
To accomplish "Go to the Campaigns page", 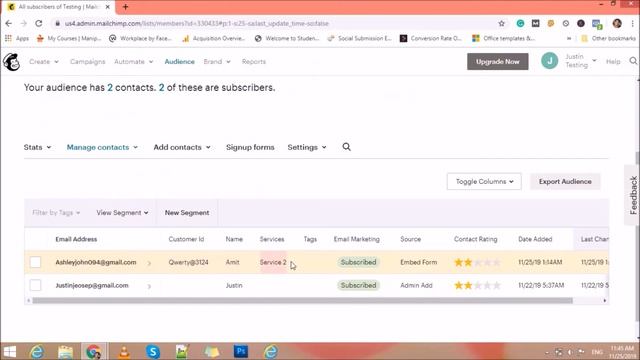I will point(87,62).
